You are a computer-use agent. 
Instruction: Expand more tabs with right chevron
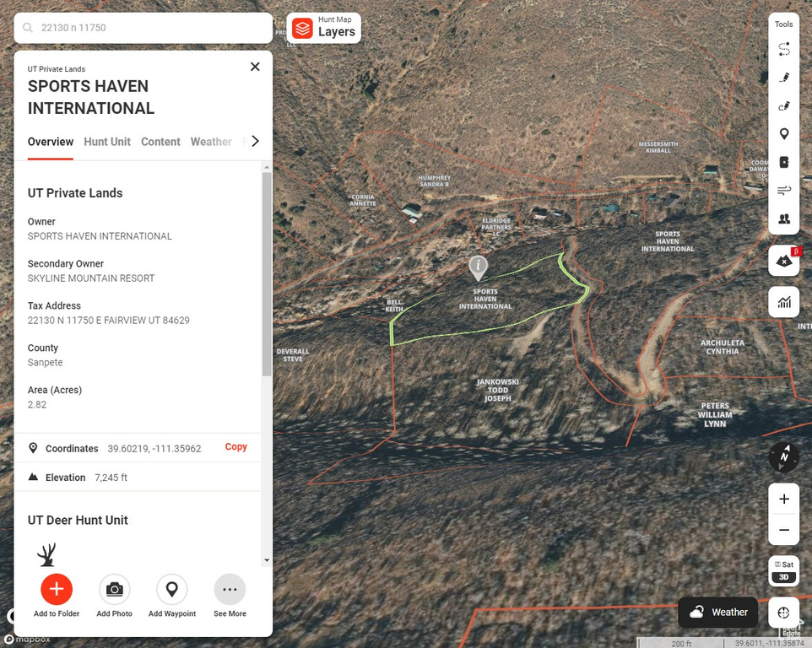click(255, 142)
